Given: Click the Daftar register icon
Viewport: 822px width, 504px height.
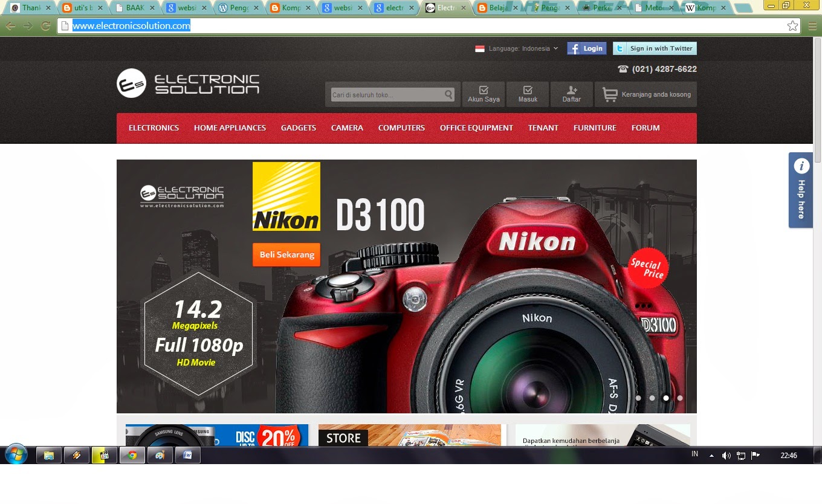Looking at the screenshot, I should (572, 94).
